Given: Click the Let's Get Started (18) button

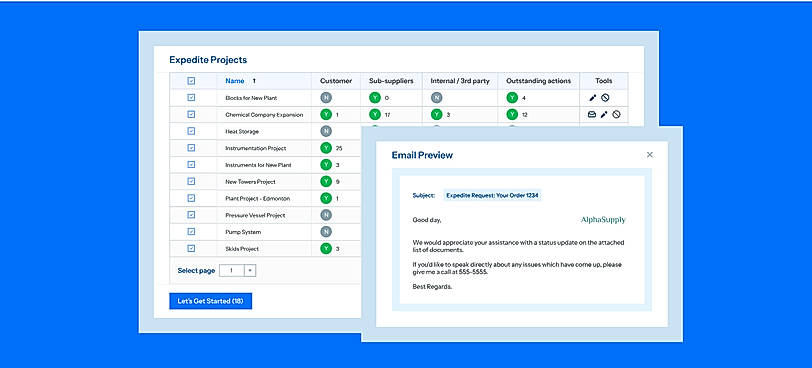Looking at the screenshot, I should (210, 301).
